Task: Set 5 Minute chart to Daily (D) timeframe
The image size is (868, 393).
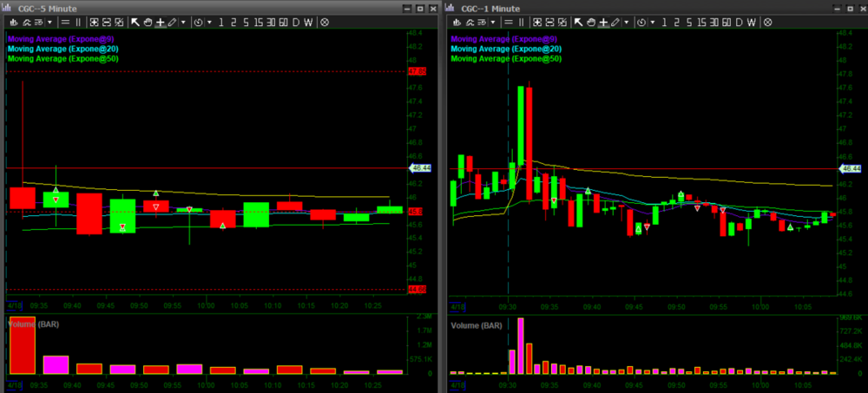Action: tap(297, 22)
